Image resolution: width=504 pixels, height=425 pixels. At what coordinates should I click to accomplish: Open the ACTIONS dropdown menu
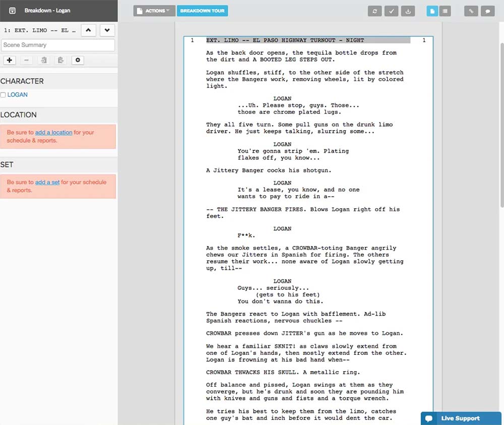[x=154, y=10]
